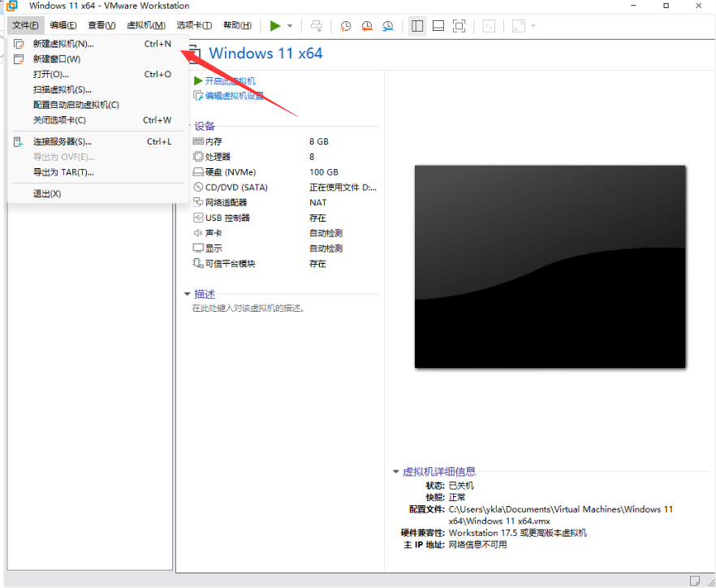This screenshot has height=588, width=716.
Task: Click the edit VM settings icon
Action: click(198, 96)
